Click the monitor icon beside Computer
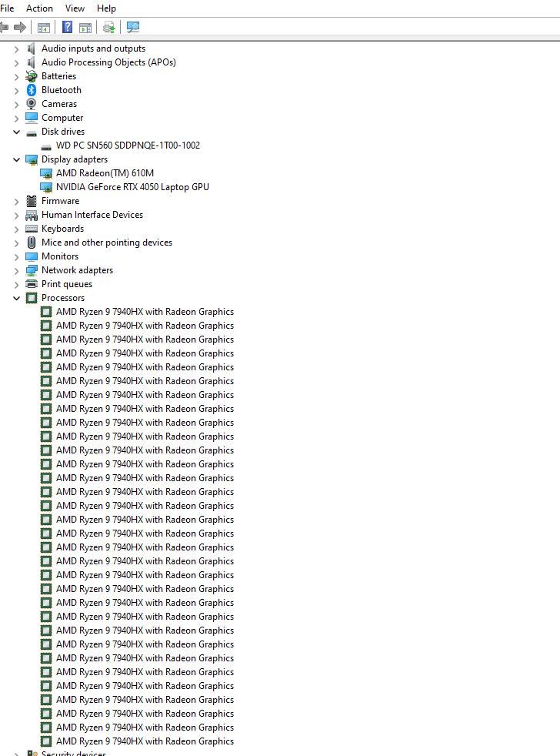This screenshot has width=560, height=756. pyautogui.click(x=32, y=118)
